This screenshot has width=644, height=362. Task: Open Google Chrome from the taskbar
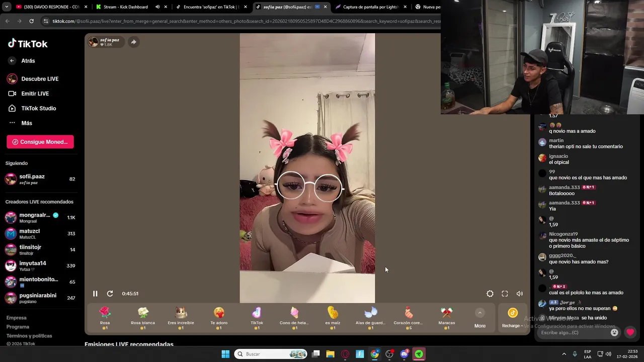click(375, 354)
